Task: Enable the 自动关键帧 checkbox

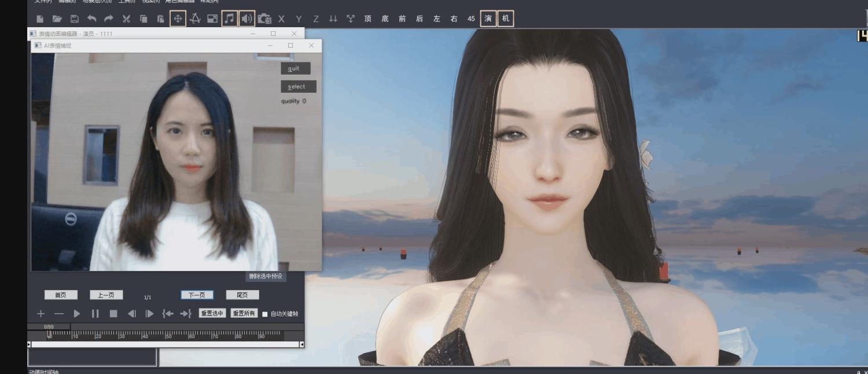Action: pos(265,314)
